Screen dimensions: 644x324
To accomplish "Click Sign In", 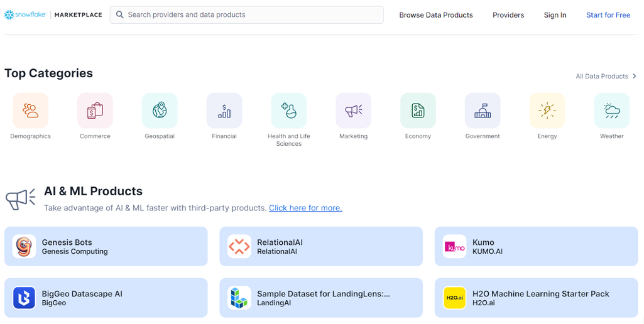I will [x=555, y=15].
